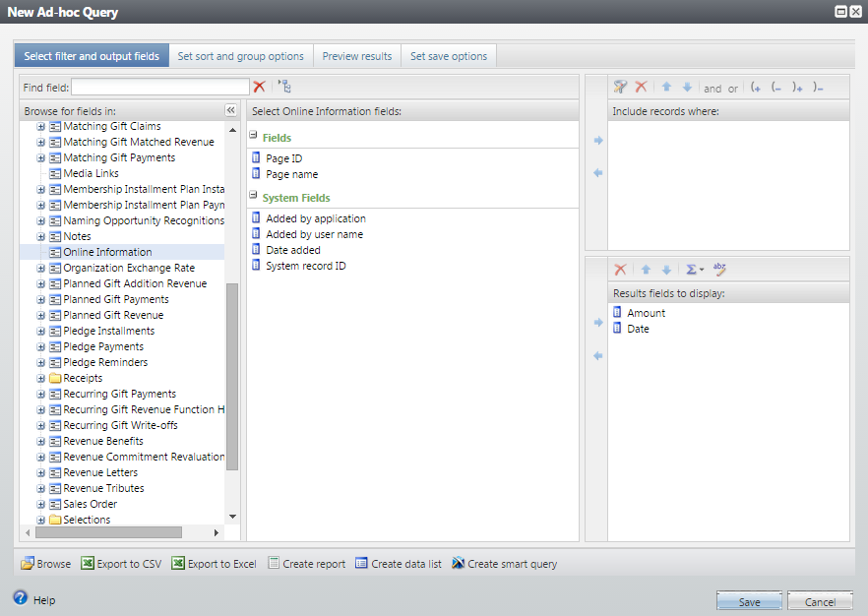
Task: Click Create smart query
Action: pyautogui.click(x=504, y=564)
